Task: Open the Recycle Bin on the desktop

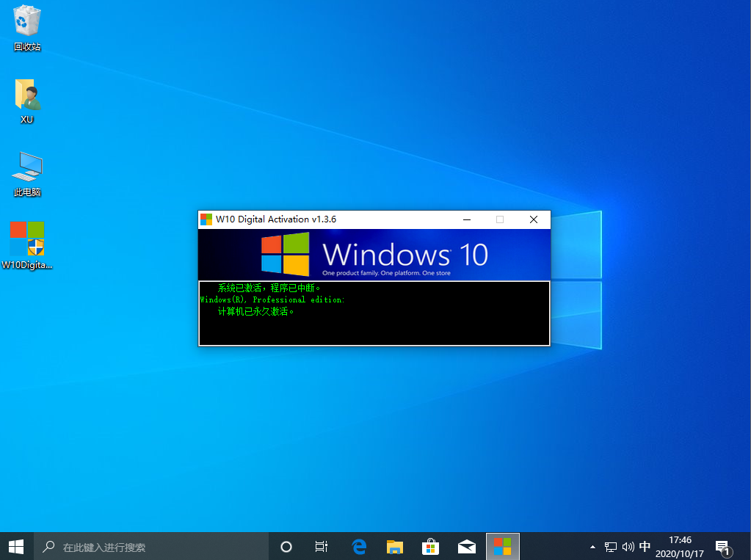Action: (26, 22)
